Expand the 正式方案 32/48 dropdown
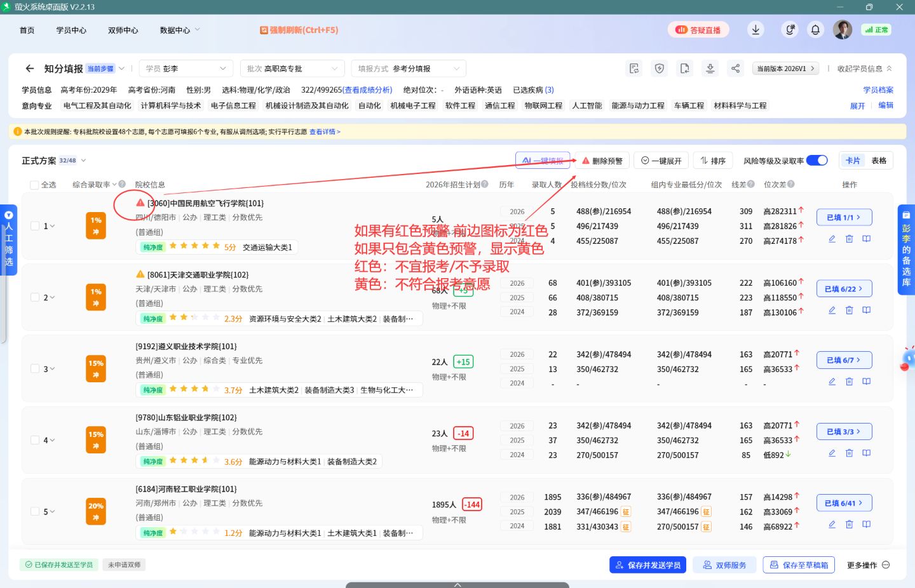This screenshot has width=915, height=588. tap(83, 161)
